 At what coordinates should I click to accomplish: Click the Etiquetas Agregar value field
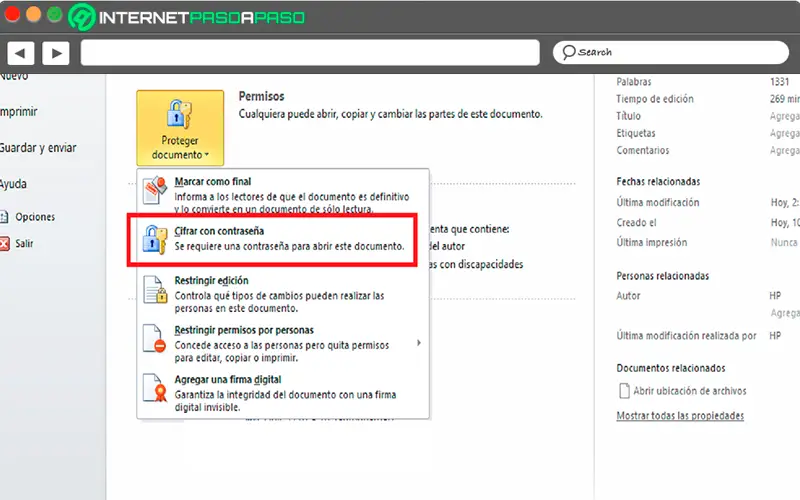(785, 133)
